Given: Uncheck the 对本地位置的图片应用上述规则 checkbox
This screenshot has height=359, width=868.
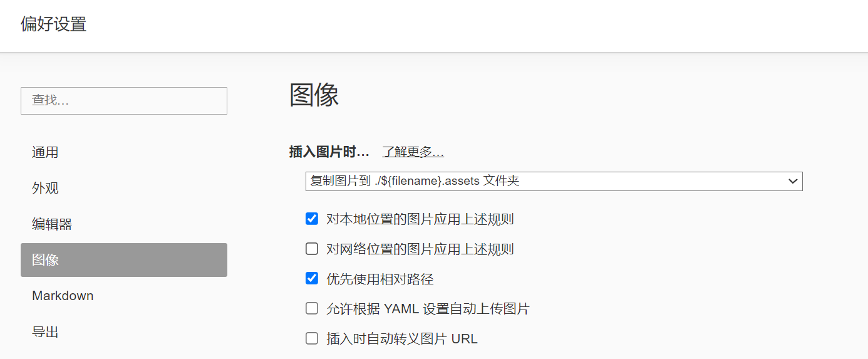Looking at the screenshot, I should coord(312,219).
